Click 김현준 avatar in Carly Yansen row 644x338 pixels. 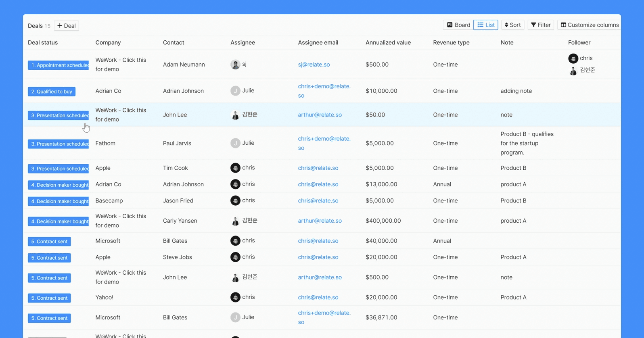(235, 221)
